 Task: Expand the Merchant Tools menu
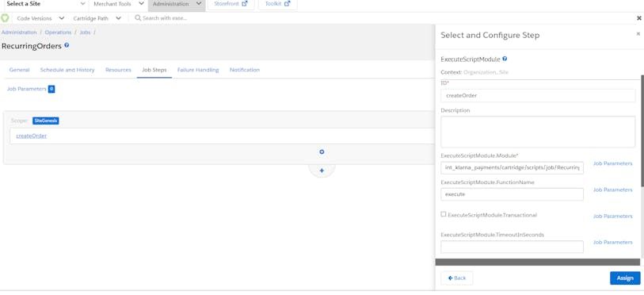tap(119, 4)
